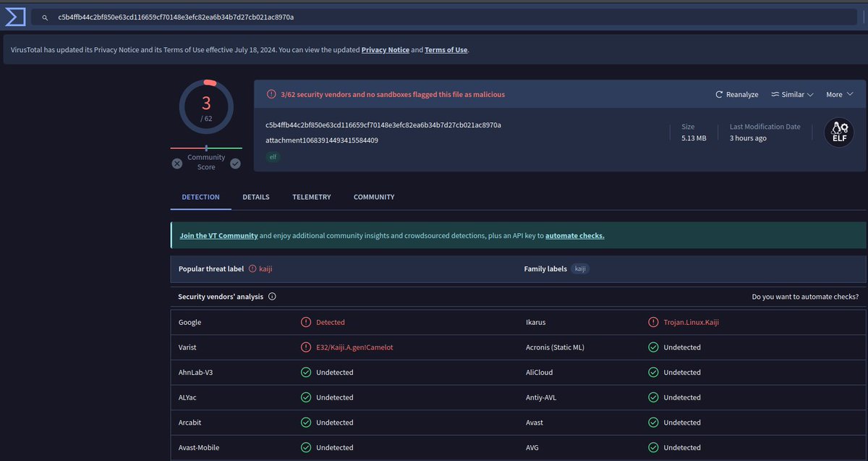Click the Google Detected alert icon
Screen dimensions: 868x461
tap(306, 322)
